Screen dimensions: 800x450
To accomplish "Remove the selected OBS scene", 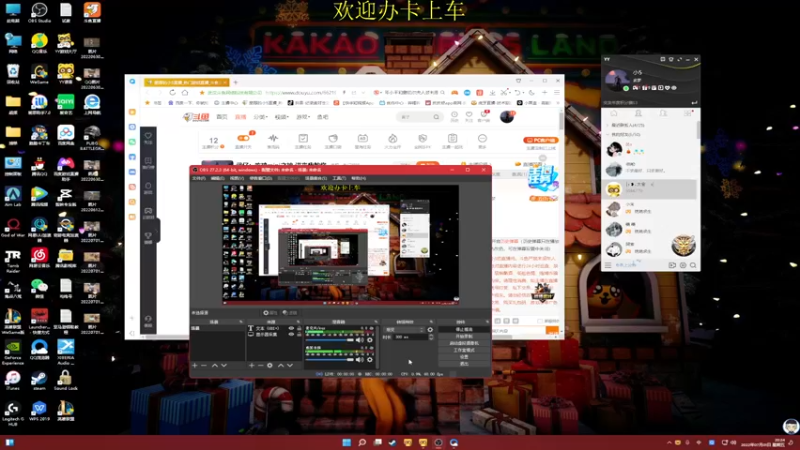I will tap(204, 365).
